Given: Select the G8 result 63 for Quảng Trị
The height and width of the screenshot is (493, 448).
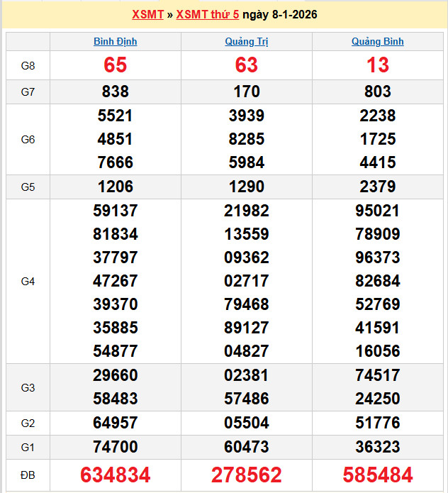Looking at the screenshot, I should (246, 65).
